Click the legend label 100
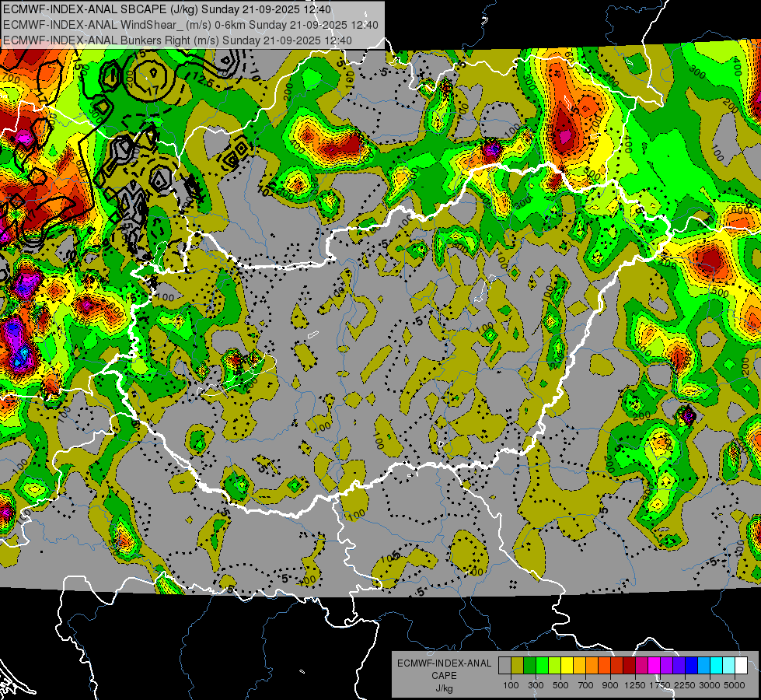 (511, 685)
